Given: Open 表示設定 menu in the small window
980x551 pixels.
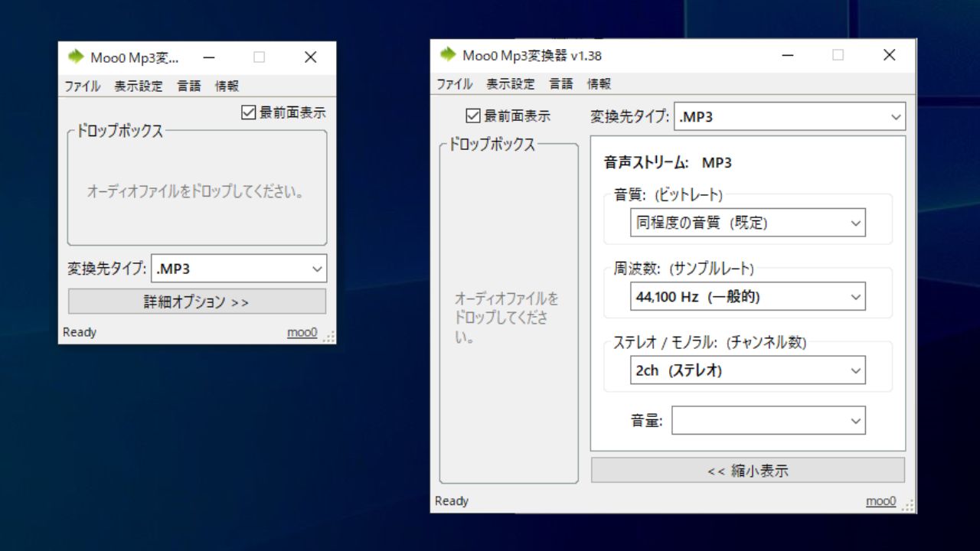Looking at the screenshot, I should coord(139,86).
